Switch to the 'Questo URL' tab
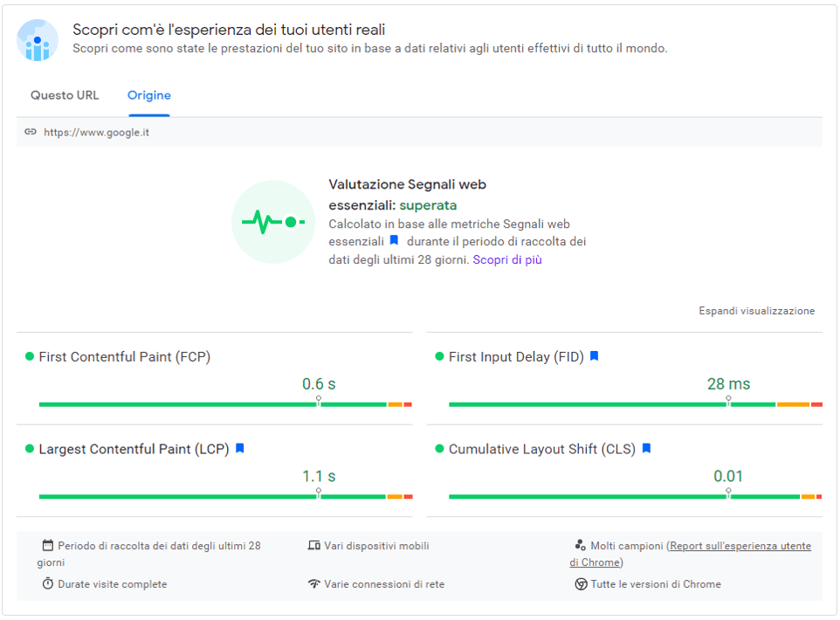This screenshot has width=840, height=620. tap(65, 95)
